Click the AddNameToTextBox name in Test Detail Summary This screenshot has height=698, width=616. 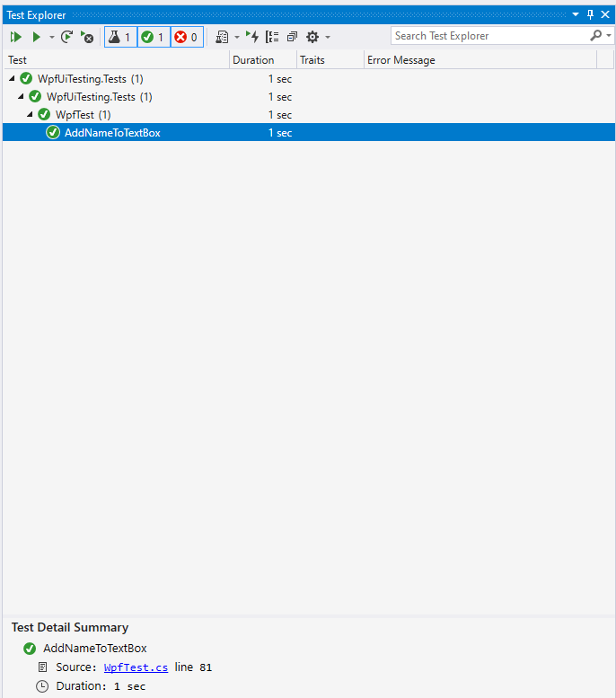pyautogui.click(x=95, y=649)
